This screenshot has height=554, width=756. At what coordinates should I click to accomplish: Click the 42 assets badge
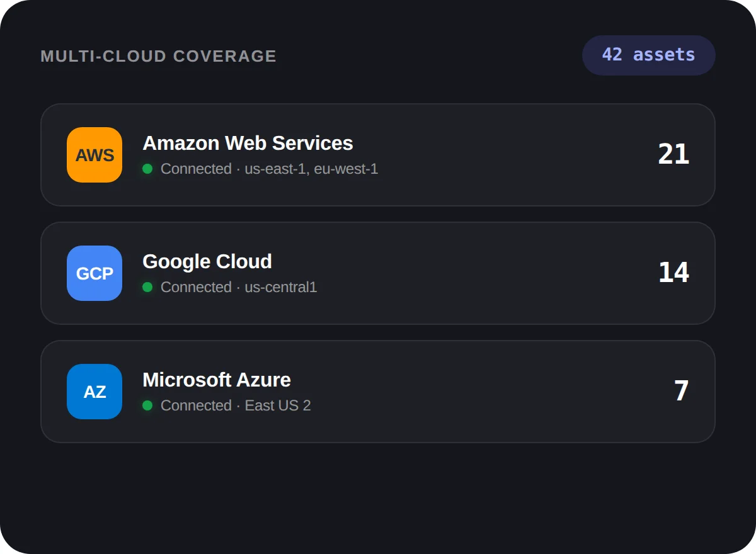648,55
